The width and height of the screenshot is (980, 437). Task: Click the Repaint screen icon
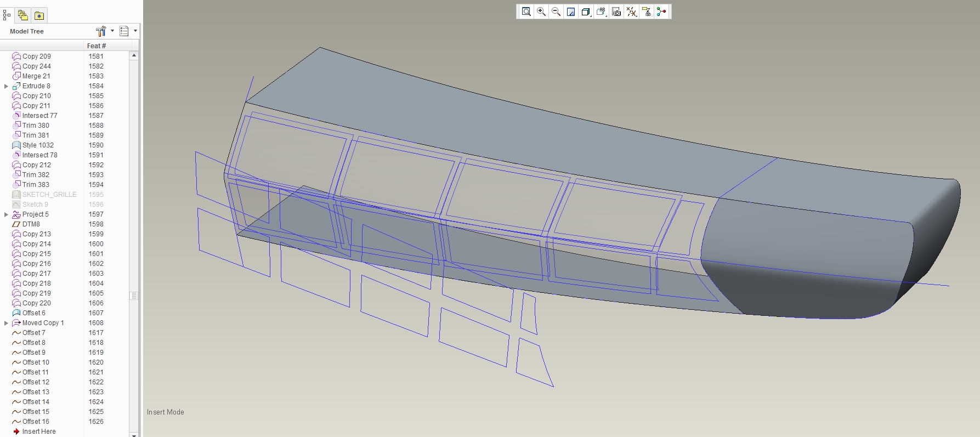[x=571, y=12]
